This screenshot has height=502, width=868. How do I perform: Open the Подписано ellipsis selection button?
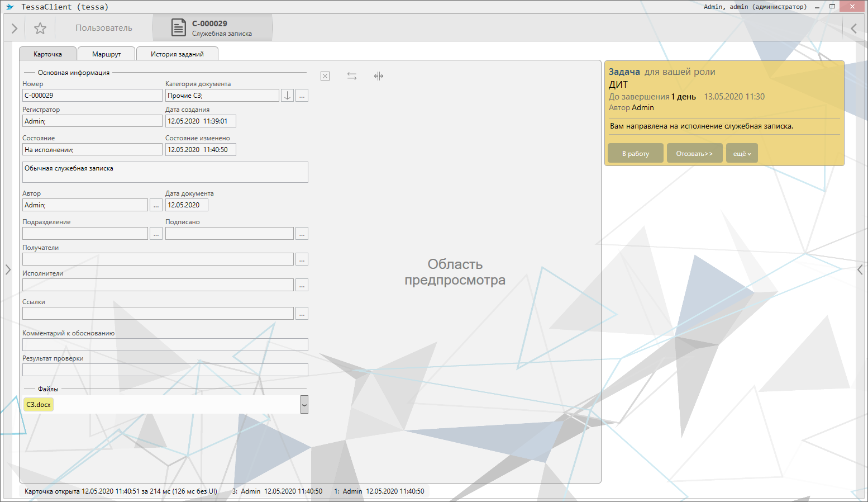[x=302, y=234]
